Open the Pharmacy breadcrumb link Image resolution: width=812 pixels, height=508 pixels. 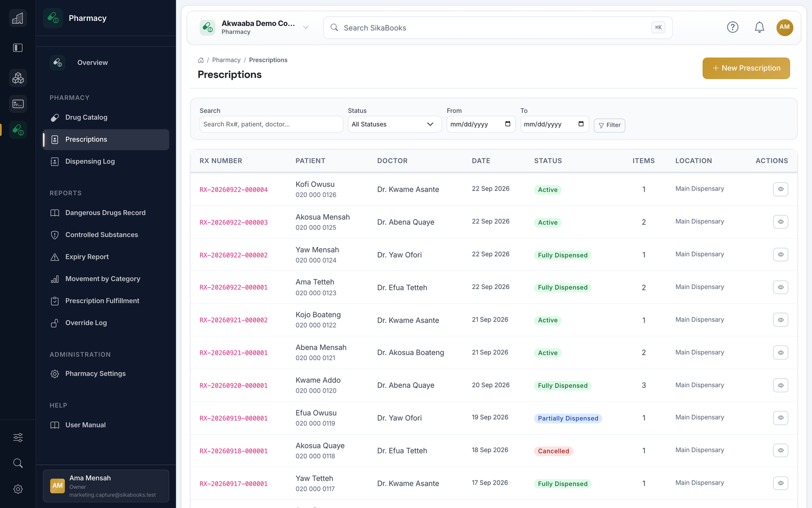click(226, 60)
